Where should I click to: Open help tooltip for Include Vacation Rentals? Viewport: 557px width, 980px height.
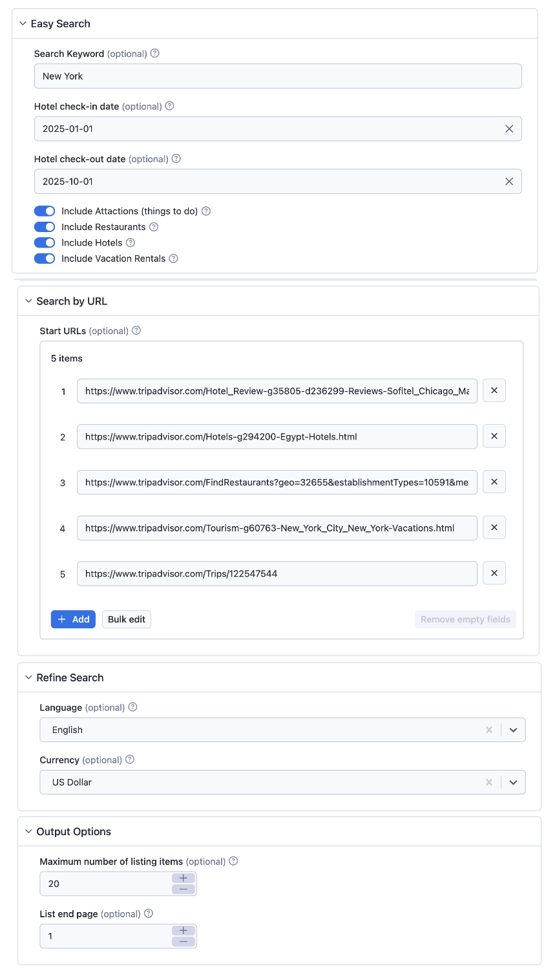pyautogui.click(x=173, y=259)
